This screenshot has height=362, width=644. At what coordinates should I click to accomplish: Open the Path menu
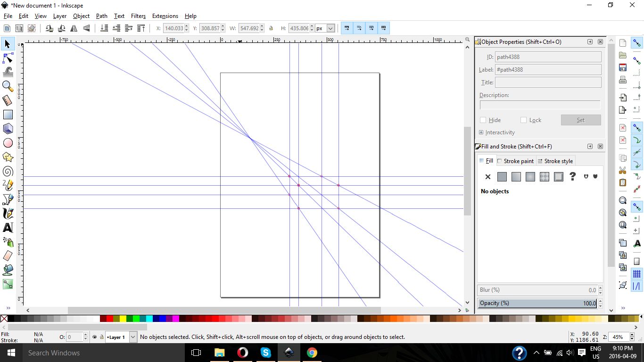coord(101,16)
